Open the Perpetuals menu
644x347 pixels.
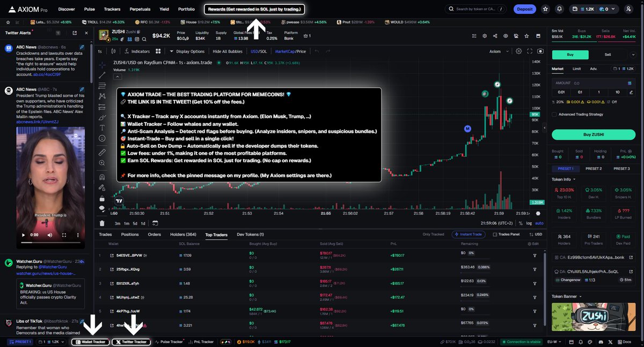click(140, 9)
